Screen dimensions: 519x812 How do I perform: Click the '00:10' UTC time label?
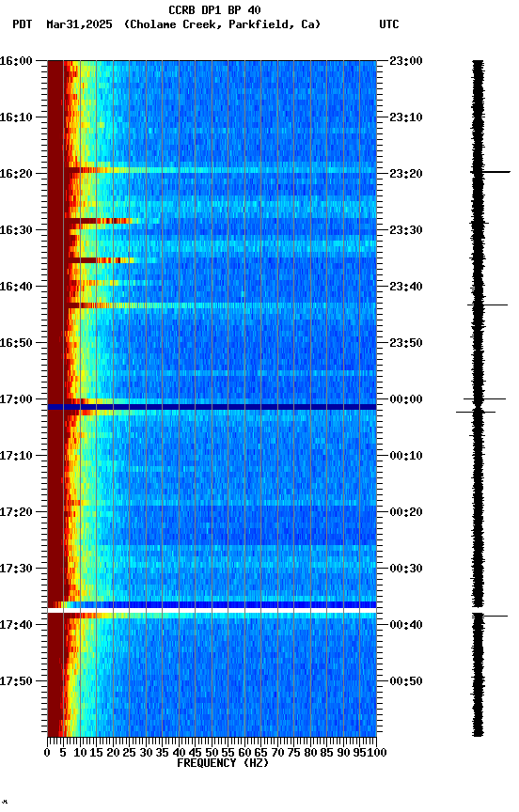406,456
